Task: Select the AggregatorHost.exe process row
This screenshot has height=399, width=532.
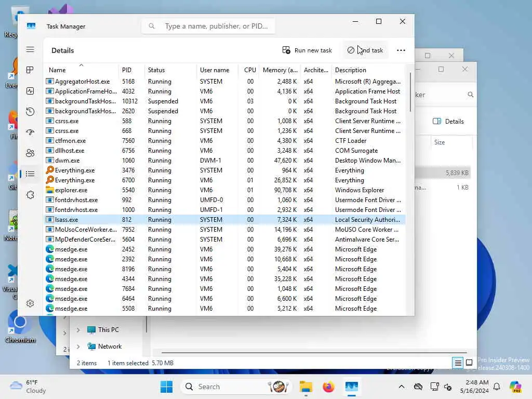Action: pos(225,82)
